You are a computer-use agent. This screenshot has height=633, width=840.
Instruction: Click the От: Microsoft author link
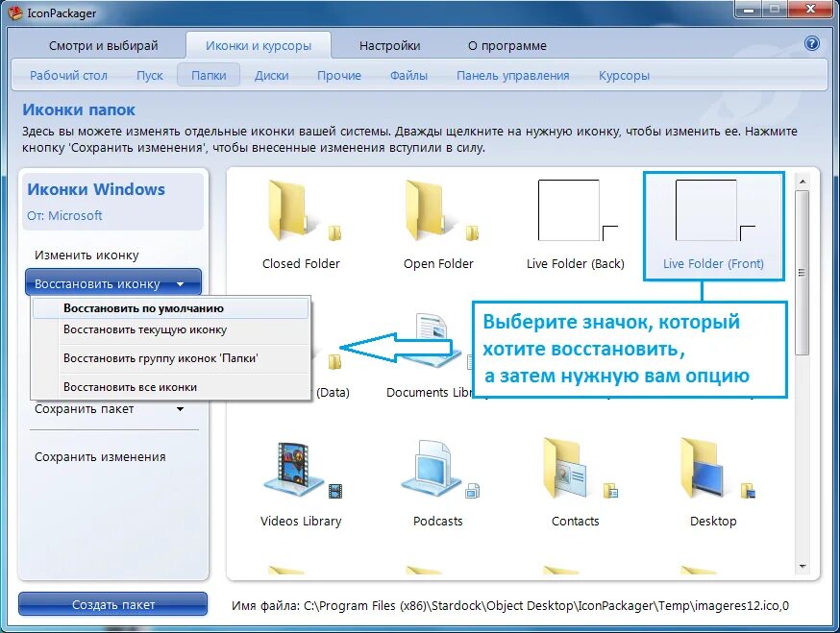point(64,216)
